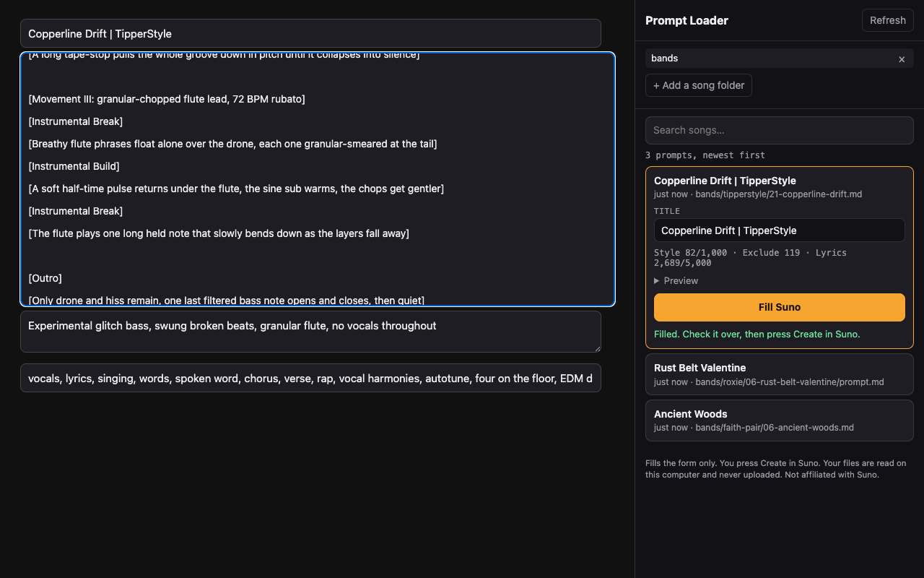The width and height of the screenshot is (924, 578).
Task: Select the Rust Belt Valentine prompt
Action: [780, 374]
